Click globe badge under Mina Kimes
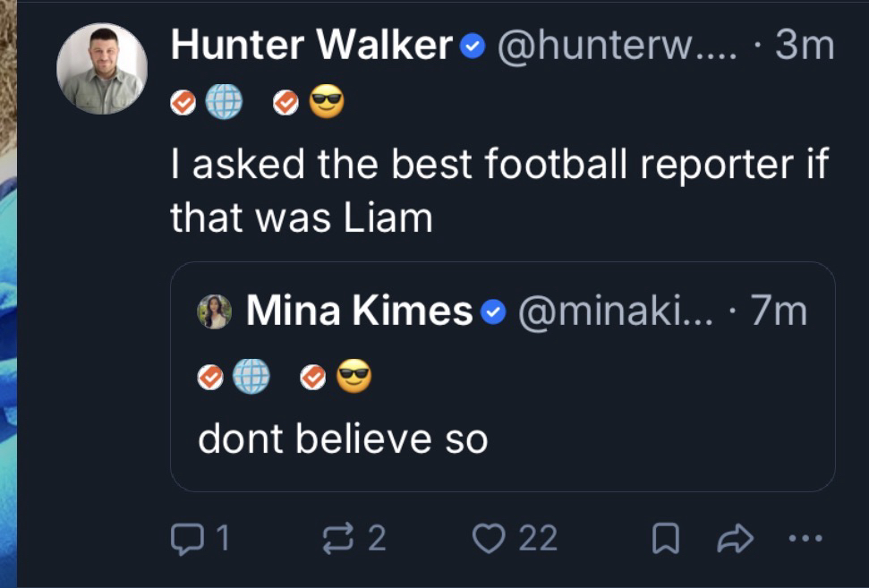869x588 pixels. 251,379
